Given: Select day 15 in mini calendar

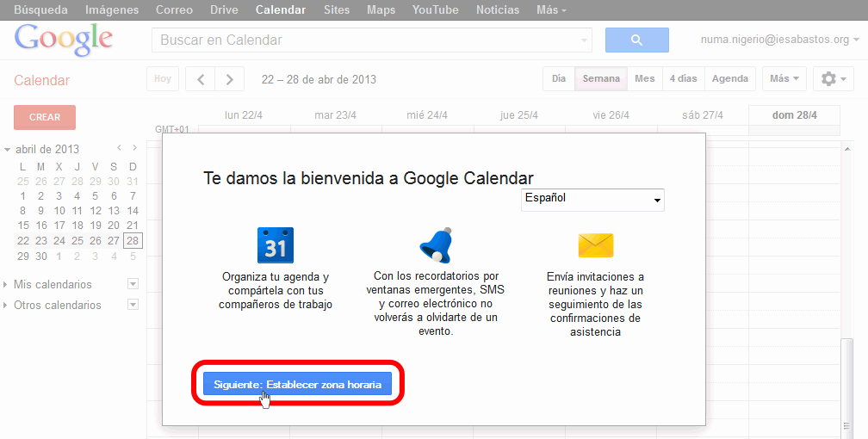Looking at the screenshot, I should click(22, 226).
